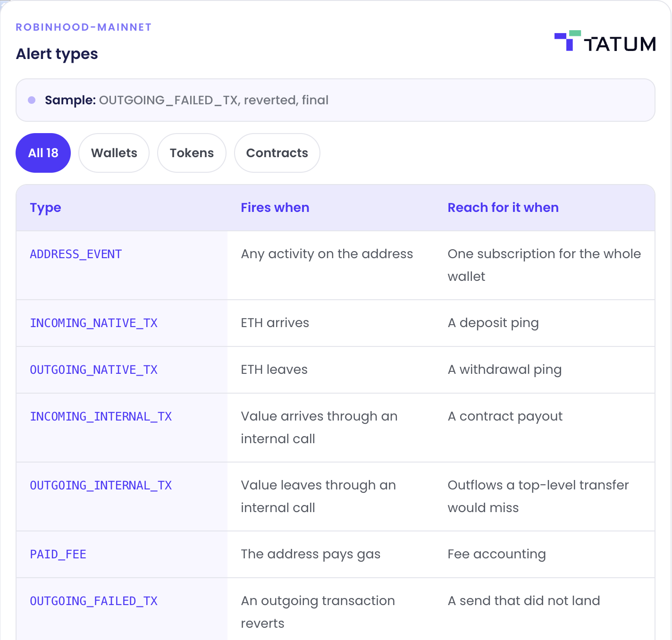The height and width of the screenshot is (640, 672).
Task: Switch to the Wallets filter tab
Action: coord(114,153)
